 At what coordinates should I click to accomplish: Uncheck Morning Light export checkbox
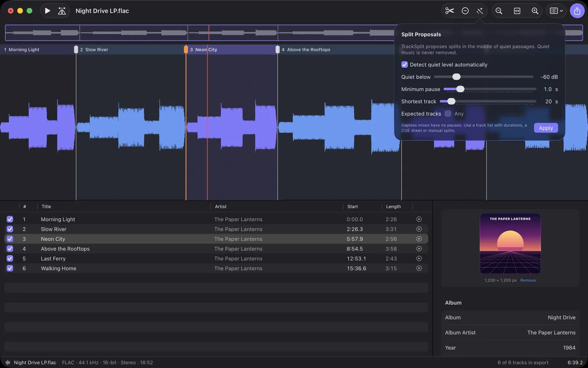(10, 219)
